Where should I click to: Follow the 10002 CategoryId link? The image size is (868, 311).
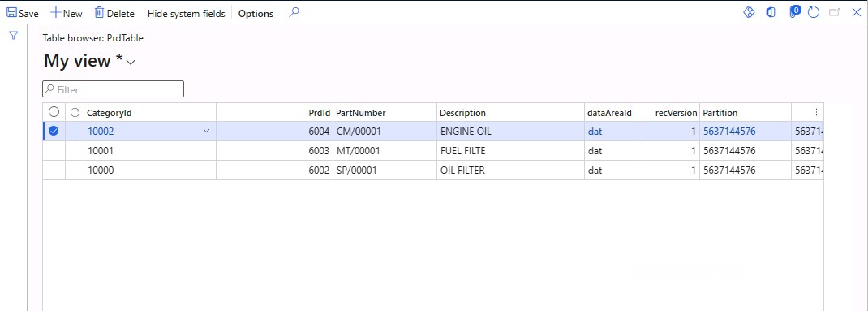pos(101,132)
